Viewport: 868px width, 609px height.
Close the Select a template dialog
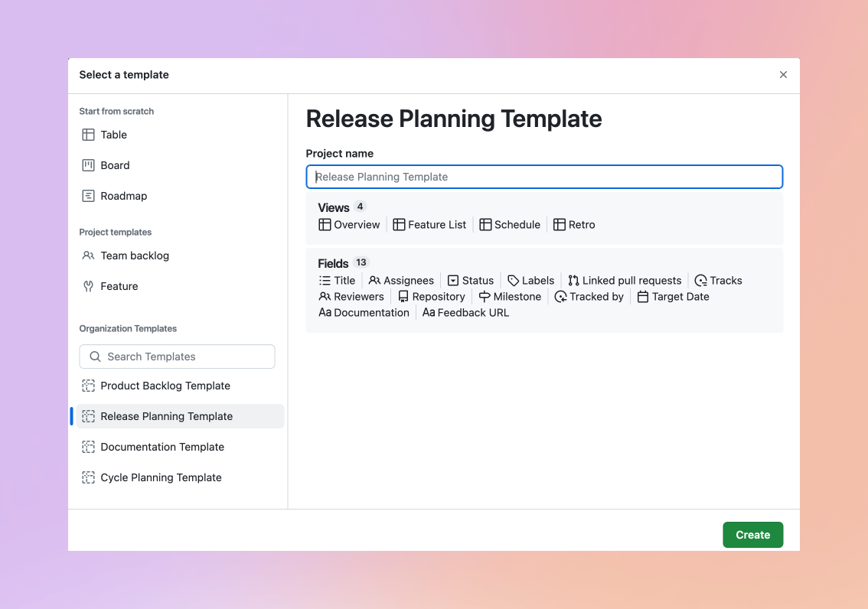pos(783,74)
